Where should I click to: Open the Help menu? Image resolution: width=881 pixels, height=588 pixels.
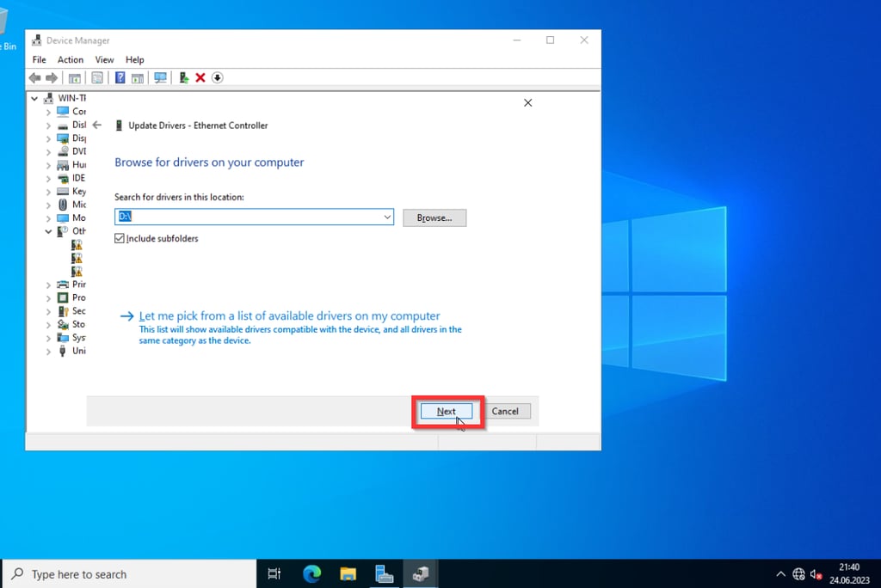(x=135, y=59)
